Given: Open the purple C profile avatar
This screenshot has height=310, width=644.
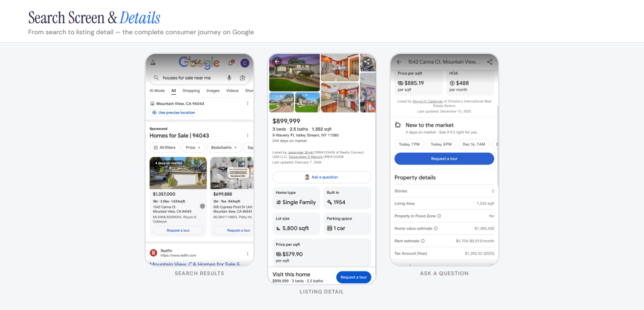Looking at the screenshot, I should [x=245, y=63].
